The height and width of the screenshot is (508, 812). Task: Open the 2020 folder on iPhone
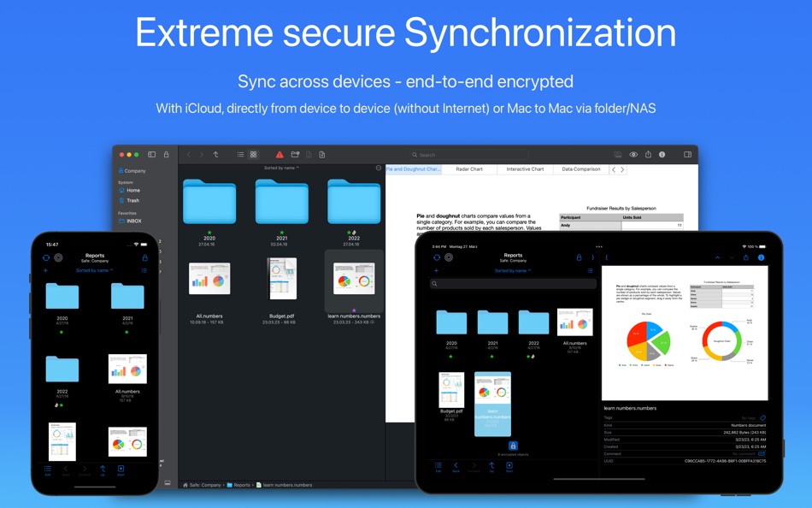[x=62, y=296]
